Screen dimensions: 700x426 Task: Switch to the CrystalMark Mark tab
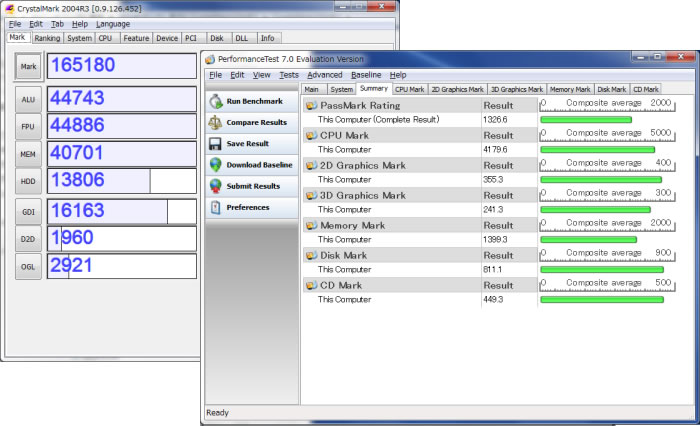click(x=17, y=37)
